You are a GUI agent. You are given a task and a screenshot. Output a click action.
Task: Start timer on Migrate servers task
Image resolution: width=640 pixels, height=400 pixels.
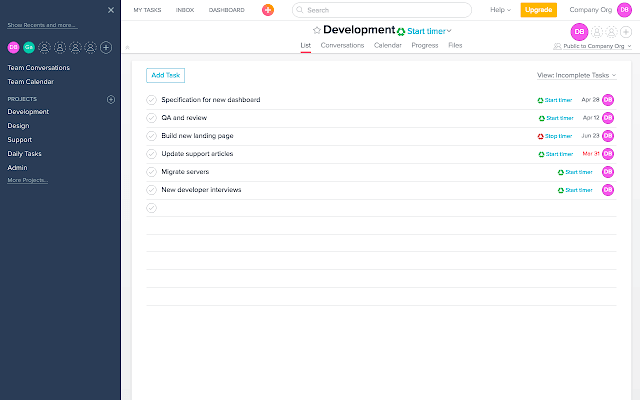point(574,172)
